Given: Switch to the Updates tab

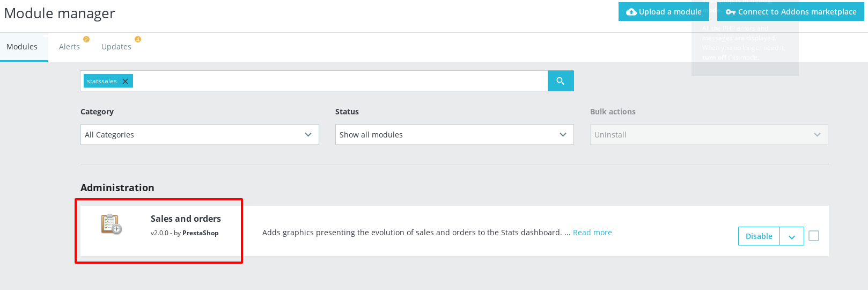Looking at the screenshot, I should (x=116, y=47).
